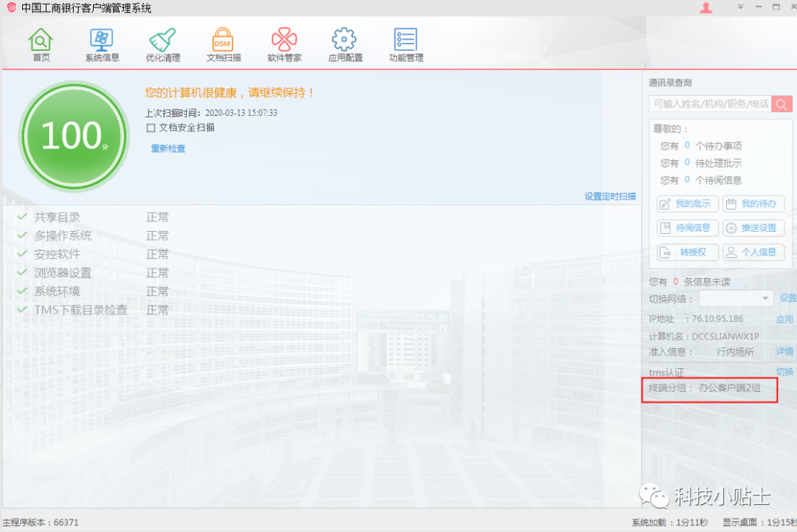Open 应用配置 gear icon
797x532 pixels.
pos(345,44)
